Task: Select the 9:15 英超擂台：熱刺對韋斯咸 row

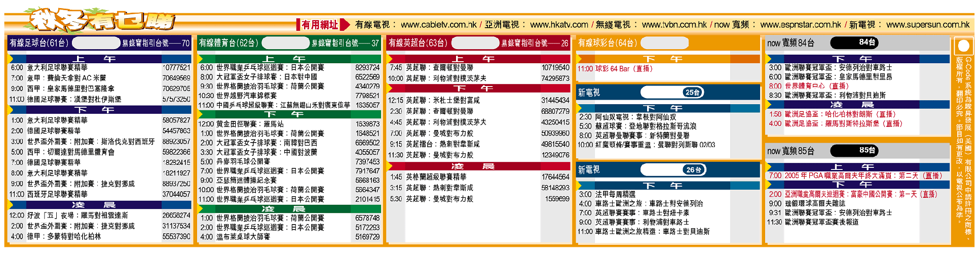Action: click(x=479, y=144)
